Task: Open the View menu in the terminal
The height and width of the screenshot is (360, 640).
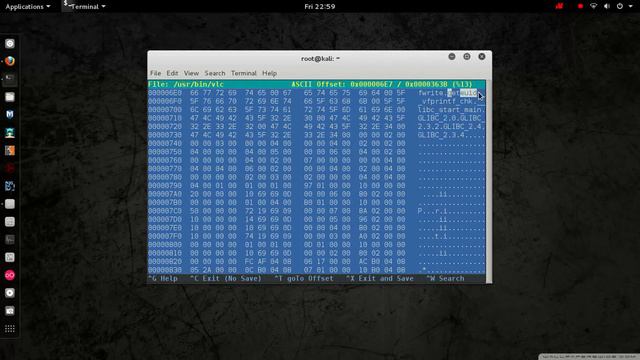Action: point(191,73)
